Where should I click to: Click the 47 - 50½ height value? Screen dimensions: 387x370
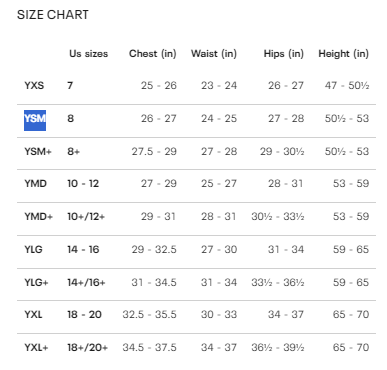click(x=347, y=86)
